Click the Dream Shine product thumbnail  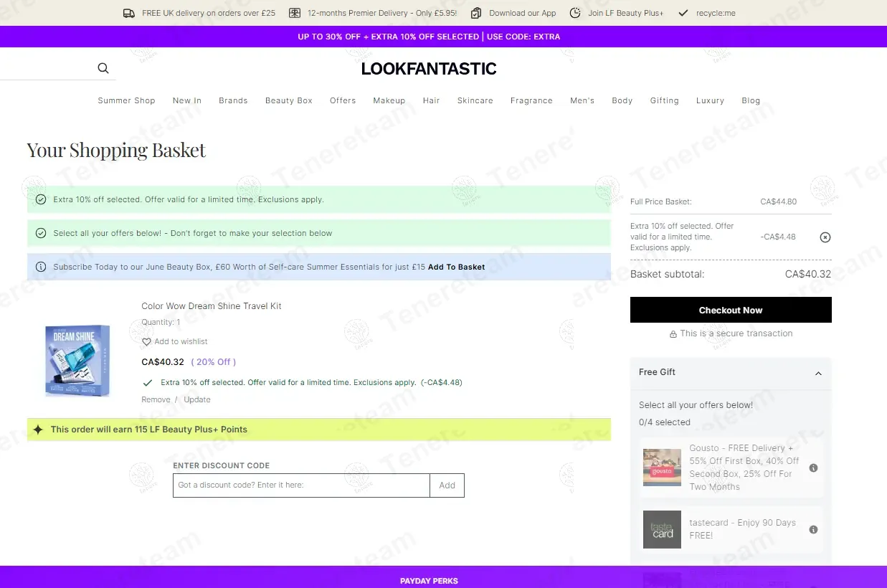click(x=77, y=361)
